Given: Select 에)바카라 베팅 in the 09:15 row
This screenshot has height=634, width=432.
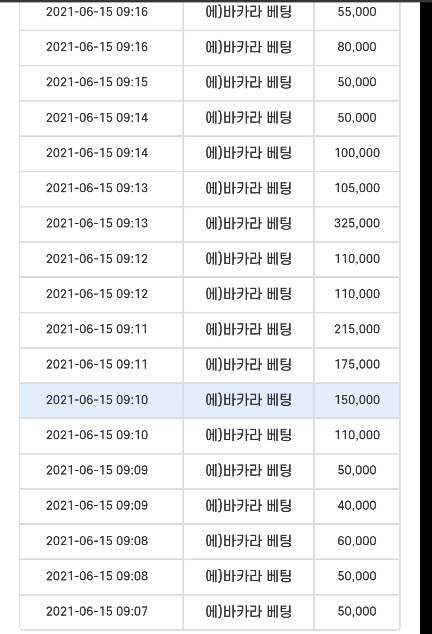Looking at the screenshot, I should click(248, 82).
